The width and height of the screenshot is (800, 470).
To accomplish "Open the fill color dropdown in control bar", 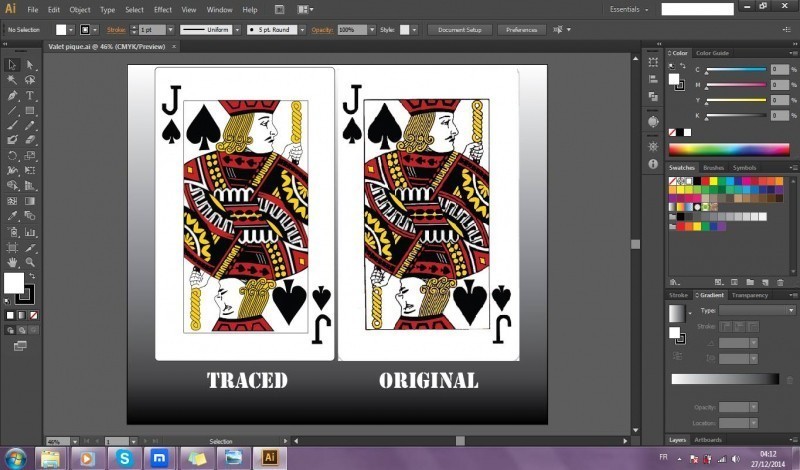I will pos(71,30).
